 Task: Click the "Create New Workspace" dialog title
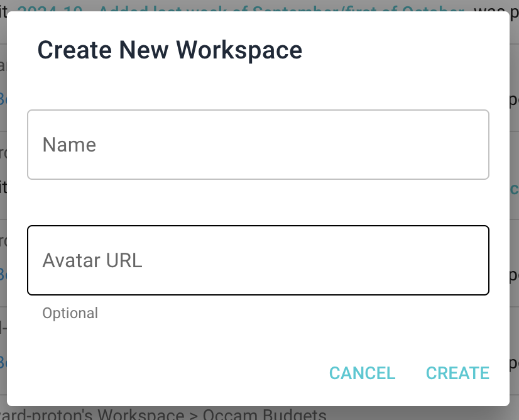[170, 50]
